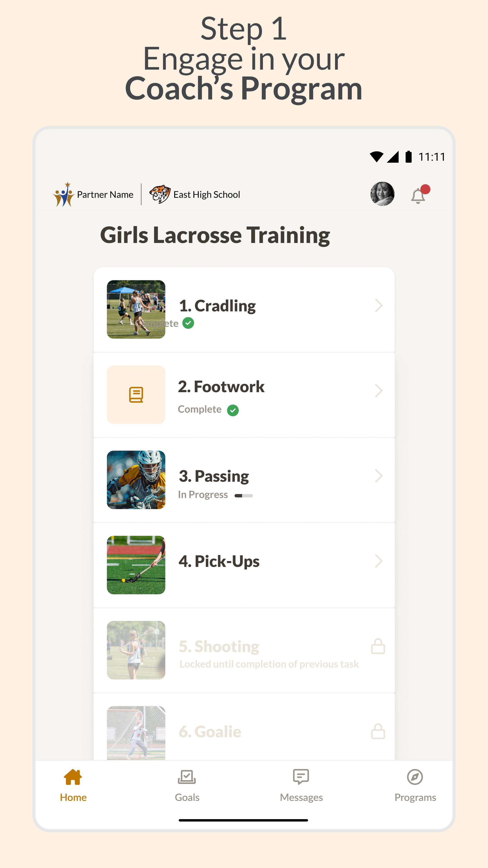
Task: Expand the 1. Cradling chevron
Action: point(379,306)
